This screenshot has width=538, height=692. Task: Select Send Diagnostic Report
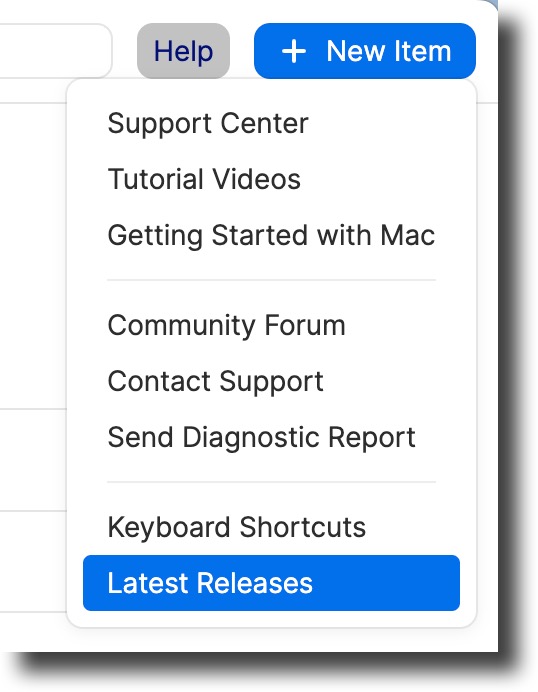coord(271,437)
